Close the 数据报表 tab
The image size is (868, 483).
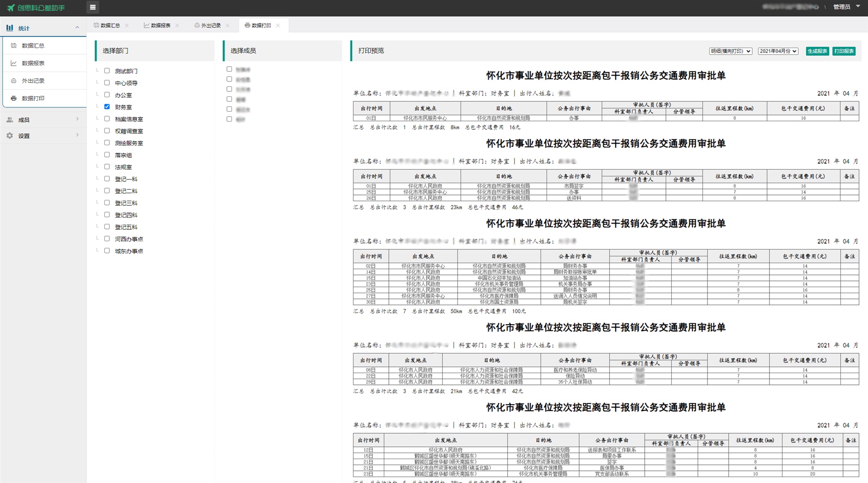coord(177,25)
